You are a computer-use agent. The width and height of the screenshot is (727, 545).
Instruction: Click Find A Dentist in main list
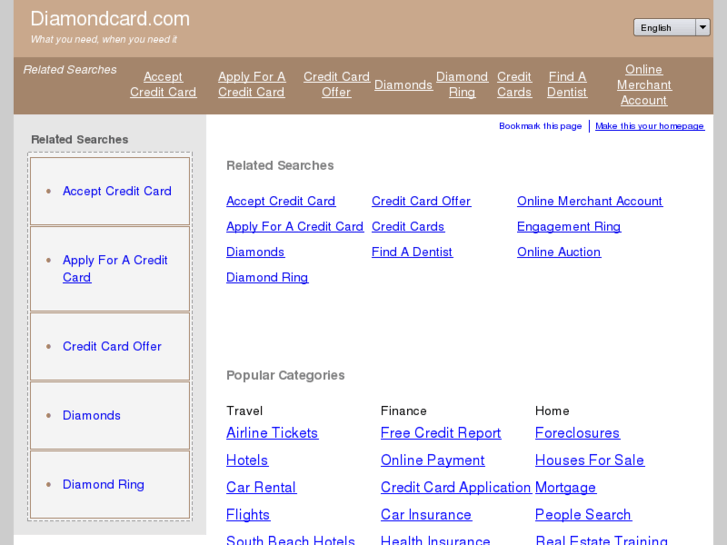412,252
